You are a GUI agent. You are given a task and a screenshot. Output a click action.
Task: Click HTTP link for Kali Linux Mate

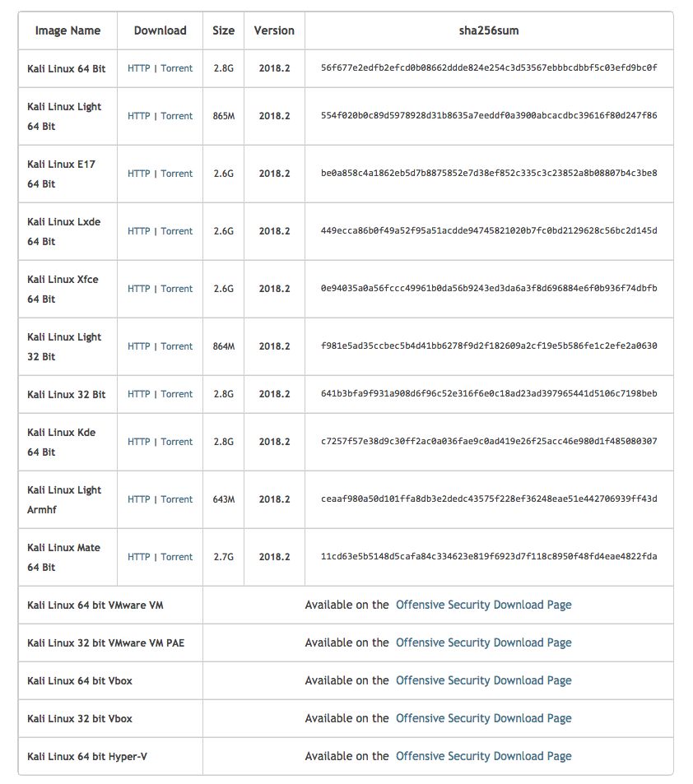(x=138, y=557)
